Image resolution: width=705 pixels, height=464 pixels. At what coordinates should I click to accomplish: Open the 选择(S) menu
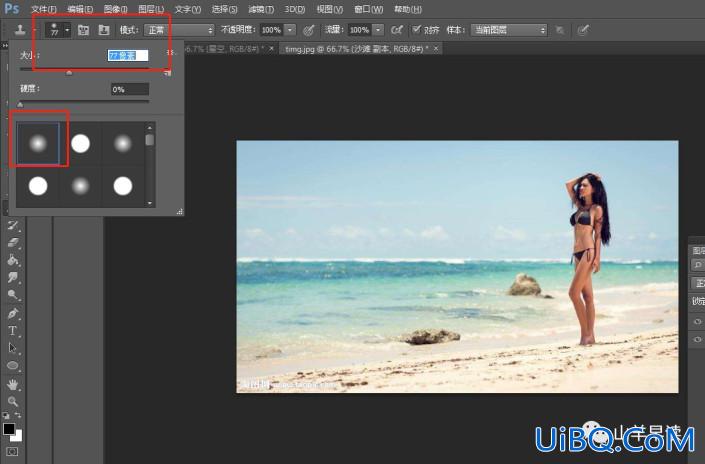(224, 9)
